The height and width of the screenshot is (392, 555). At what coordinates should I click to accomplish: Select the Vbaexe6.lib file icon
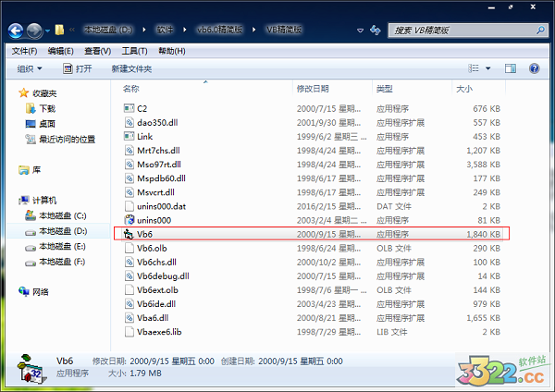pyautogui.click(x=129, y=332)
